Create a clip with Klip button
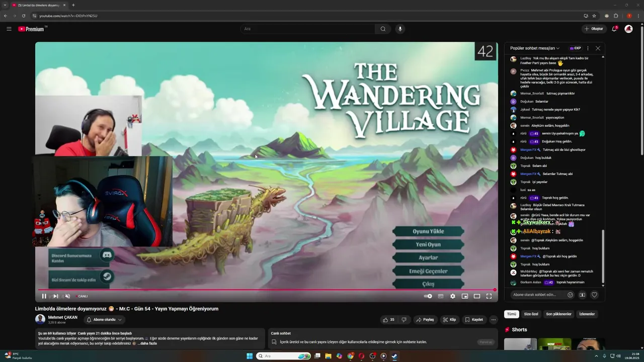 pos(449,320)
